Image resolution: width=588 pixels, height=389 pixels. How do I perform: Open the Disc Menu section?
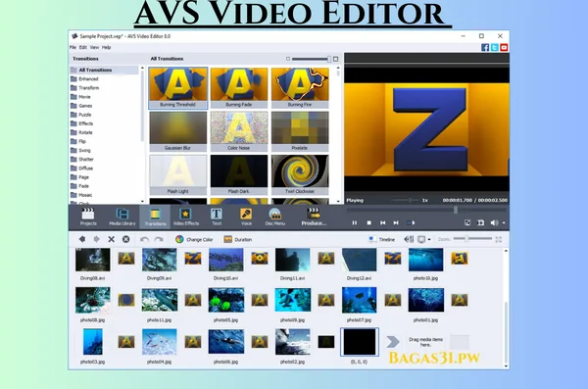(275, 217)
